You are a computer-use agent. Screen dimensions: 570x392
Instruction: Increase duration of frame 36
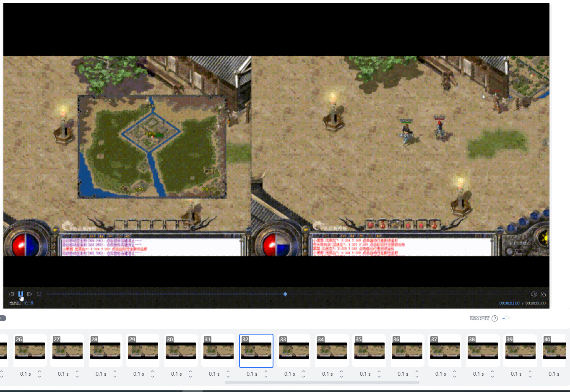click(417, 371)
